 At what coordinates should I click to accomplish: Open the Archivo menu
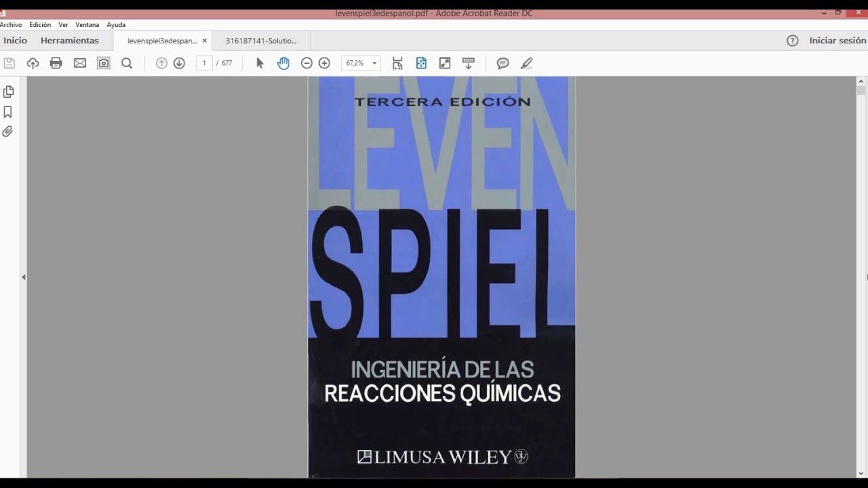(11, 24)
